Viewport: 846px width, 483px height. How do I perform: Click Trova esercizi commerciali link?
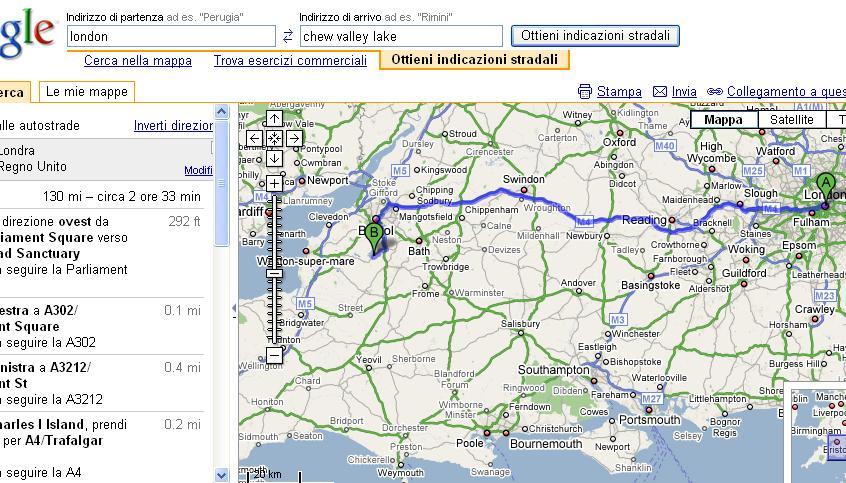[x=290, y=61]
